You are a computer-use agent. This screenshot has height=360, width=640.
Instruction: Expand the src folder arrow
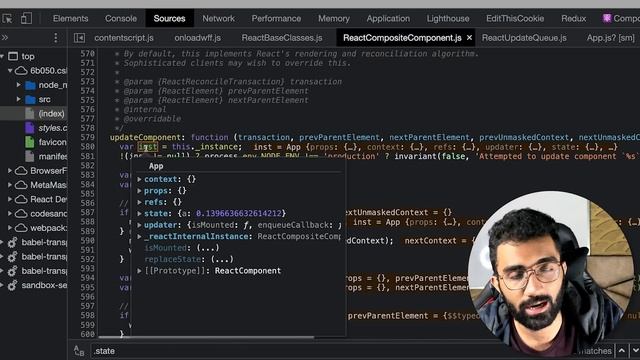click(x=18, y=99)
